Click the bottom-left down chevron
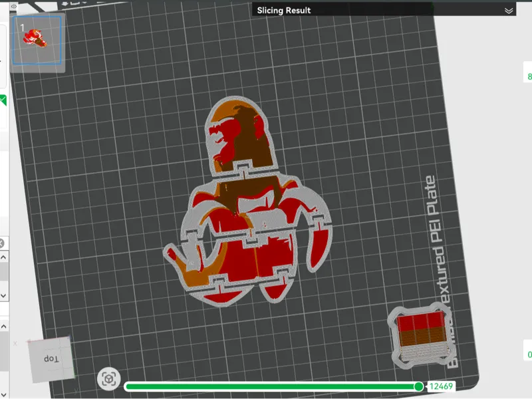Viewport: 532px width, 399px height. (x=4, y=394)
